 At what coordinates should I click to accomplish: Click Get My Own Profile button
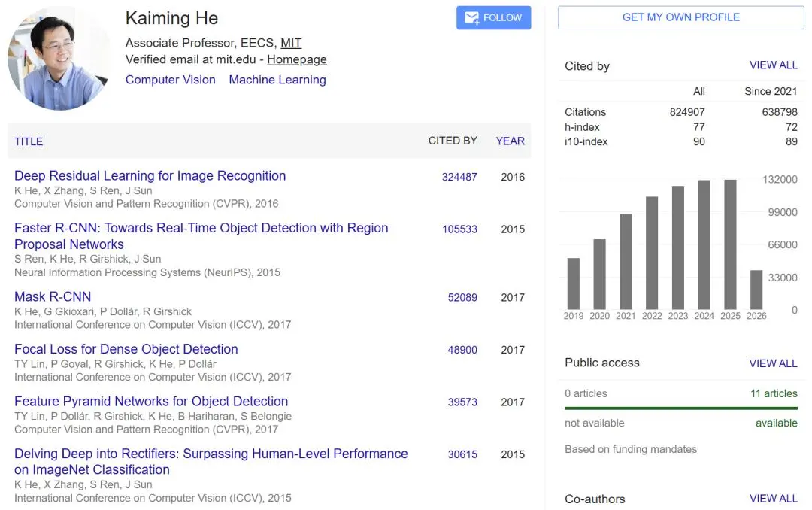pyautogui.click(x=680, y=17)
